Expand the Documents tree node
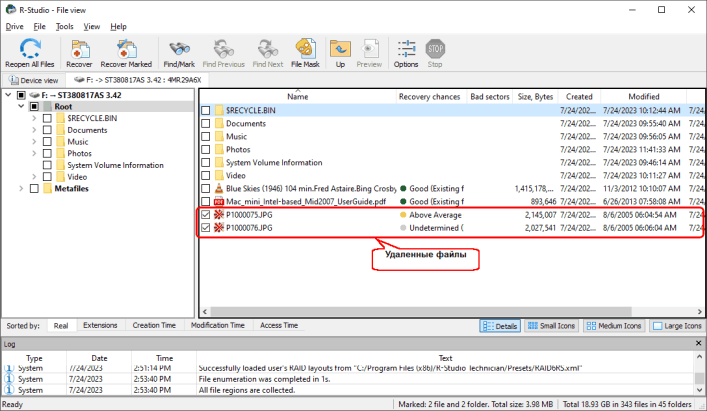Viewport: 707px width, 411px height. click(x=34, y=130)
